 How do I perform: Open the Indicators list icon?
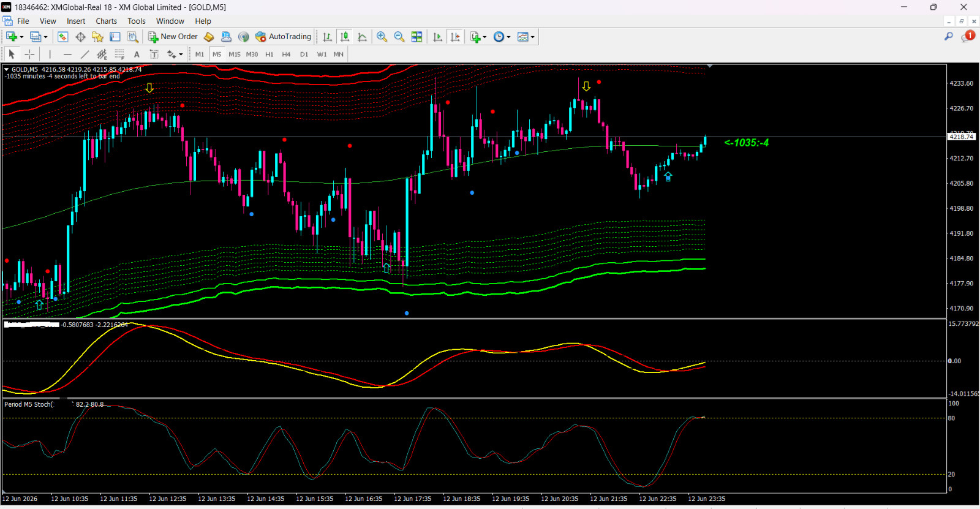475,37
